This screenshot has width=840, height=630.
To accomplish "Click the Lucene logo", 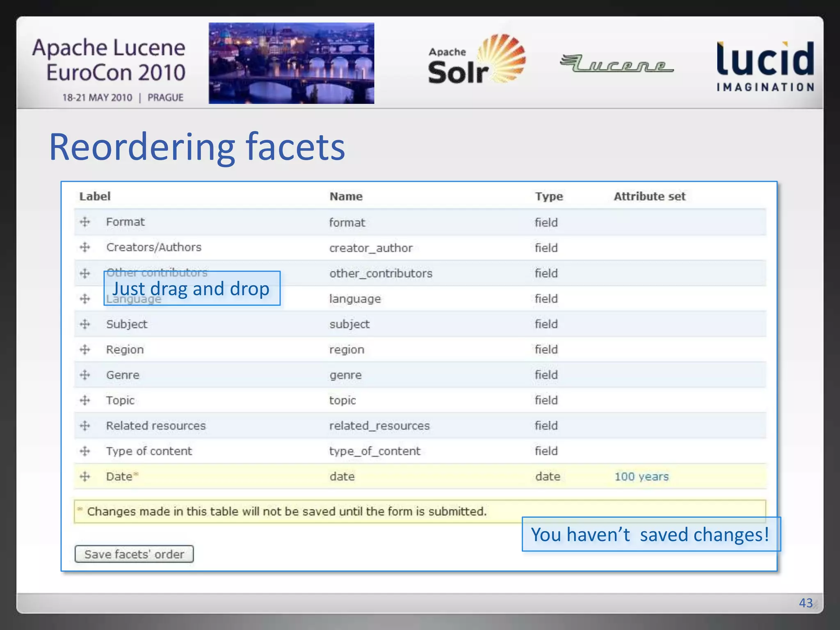I will pyautogui.click(x=616, y=64).
